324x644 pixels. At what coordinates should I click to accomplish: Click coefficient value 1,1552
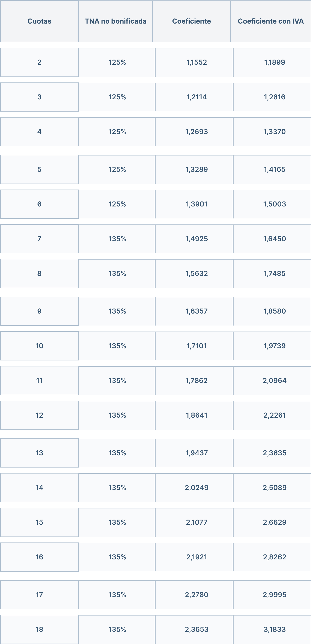[196, 62]
